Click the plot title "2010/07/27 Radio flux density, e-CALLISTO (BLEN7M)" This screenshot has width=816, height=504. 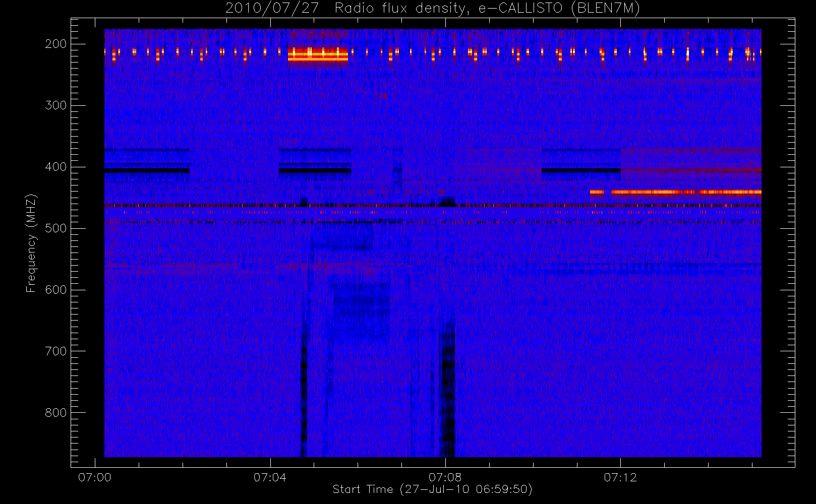(433, 9)
